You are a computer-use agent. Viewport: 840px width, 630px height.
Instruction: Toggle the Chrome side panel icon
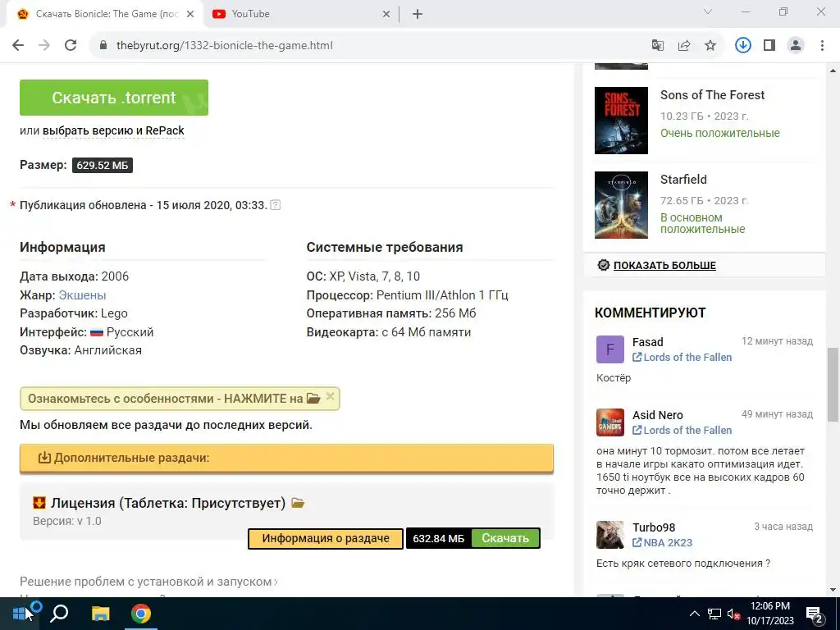[x=769, y=46]
